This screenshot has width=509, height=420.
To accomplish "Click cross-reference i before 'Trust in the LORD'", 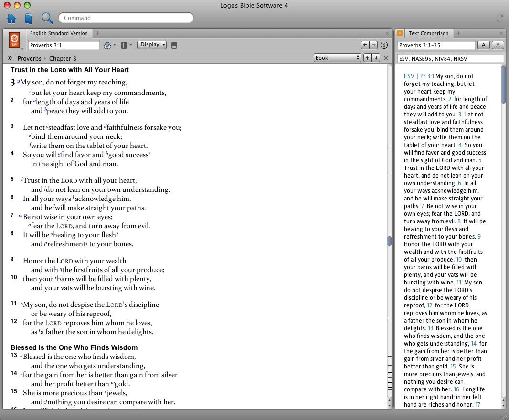I will (22, 179).
